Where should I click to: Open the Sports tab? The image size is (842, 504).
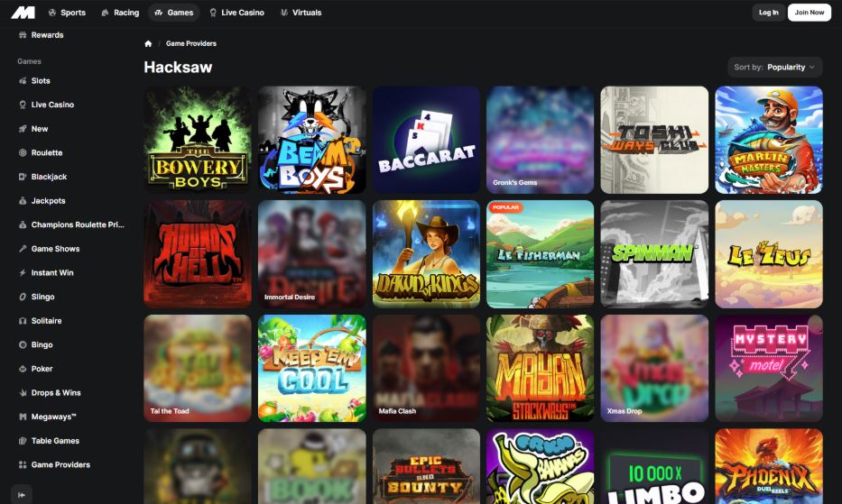[67, 13]
